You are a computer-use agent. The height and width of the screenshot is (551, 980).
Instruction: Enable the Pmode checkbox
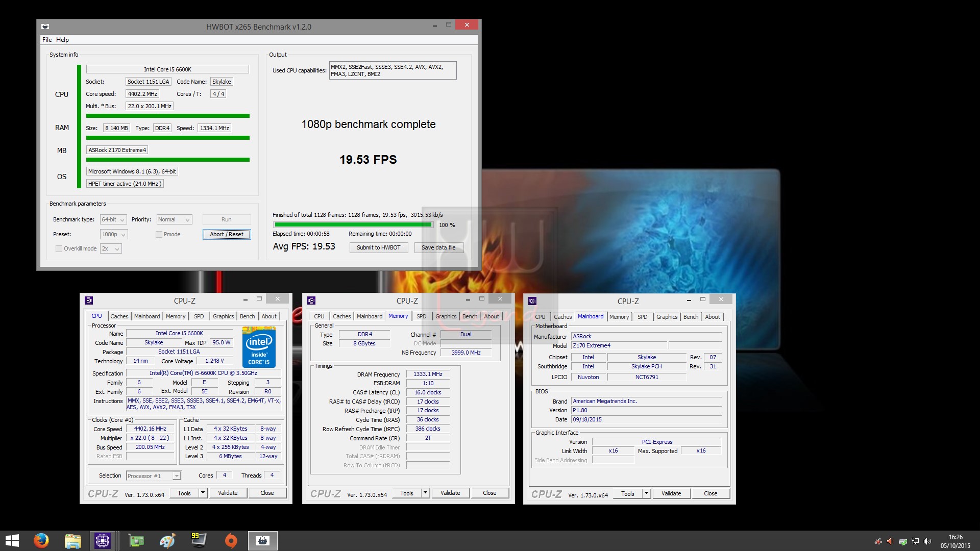(x=159, y=234)
